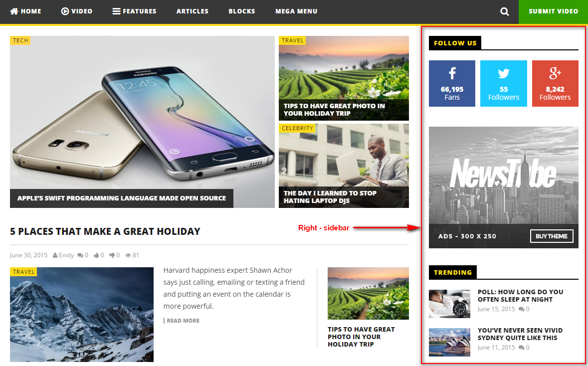Open the Apple's Swift programming article

tap(122, 198)
